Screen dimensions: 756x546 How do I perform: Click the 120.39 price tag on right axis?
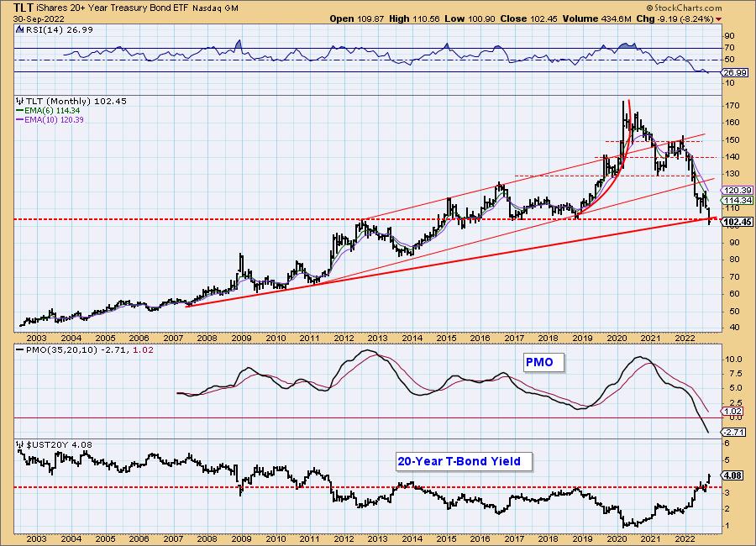point(737,191)
